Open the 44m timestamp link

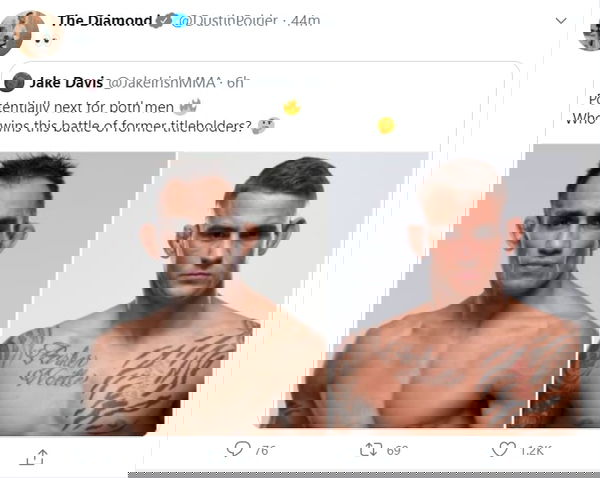tap(305, 20)
